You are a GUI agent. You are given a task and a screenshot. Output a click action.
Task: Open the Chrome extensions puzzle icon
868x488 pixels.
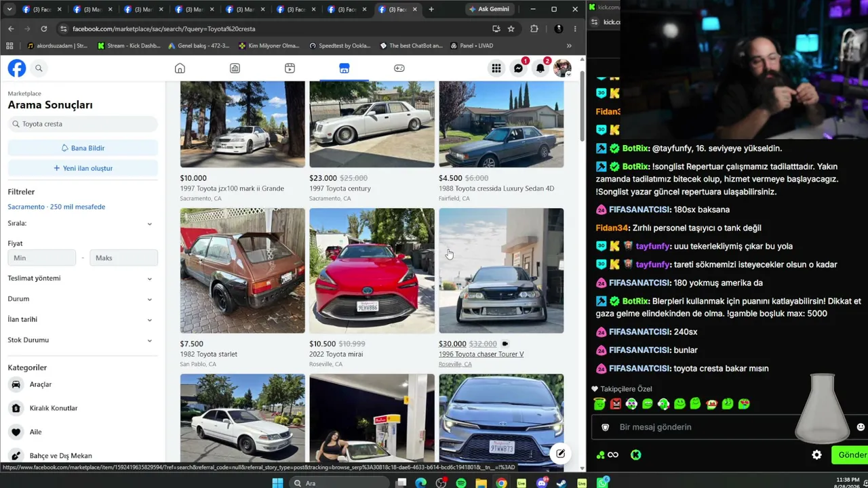click(534, 28)
